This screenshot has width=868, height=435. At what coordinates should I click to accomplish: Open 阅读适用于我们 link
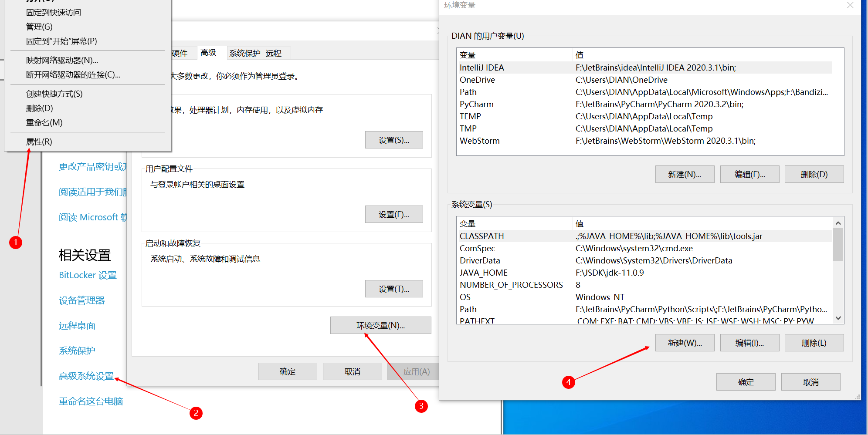[92, 192]
